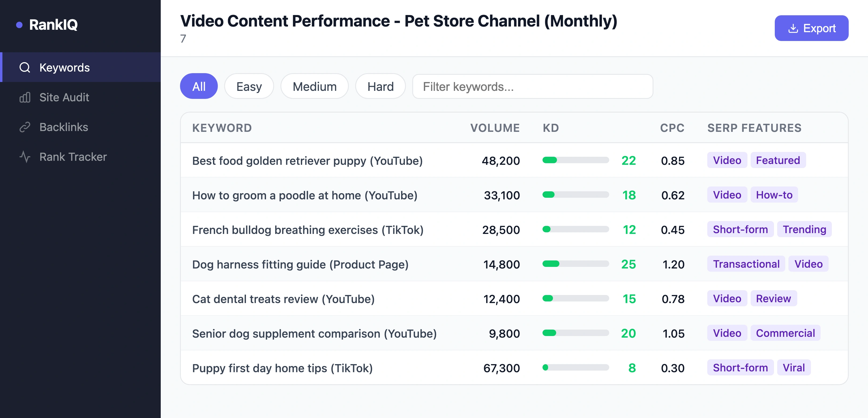Open the keyword Best food golden retriever puppy
This screenshot has width=868, height=418.
click(x=307, y=161)
